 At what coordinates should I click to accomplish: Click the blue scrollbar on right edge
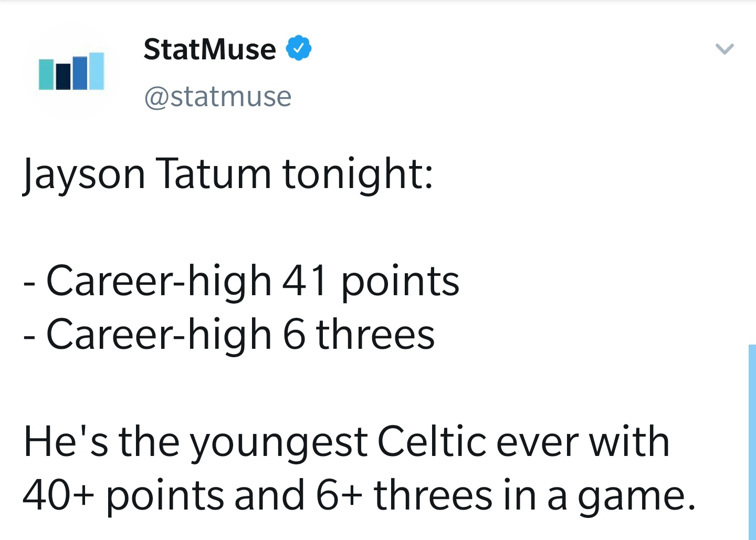pyautogui.click(x=752, y=441)
